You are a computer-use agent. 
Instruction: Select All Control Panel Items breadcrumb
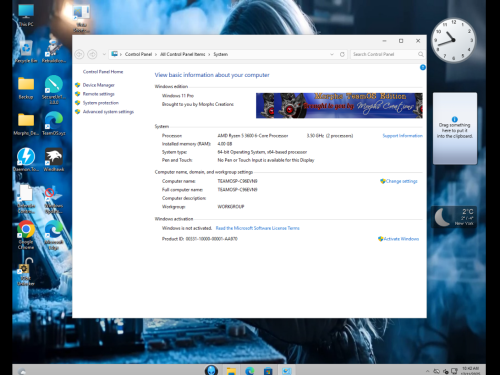183,54
